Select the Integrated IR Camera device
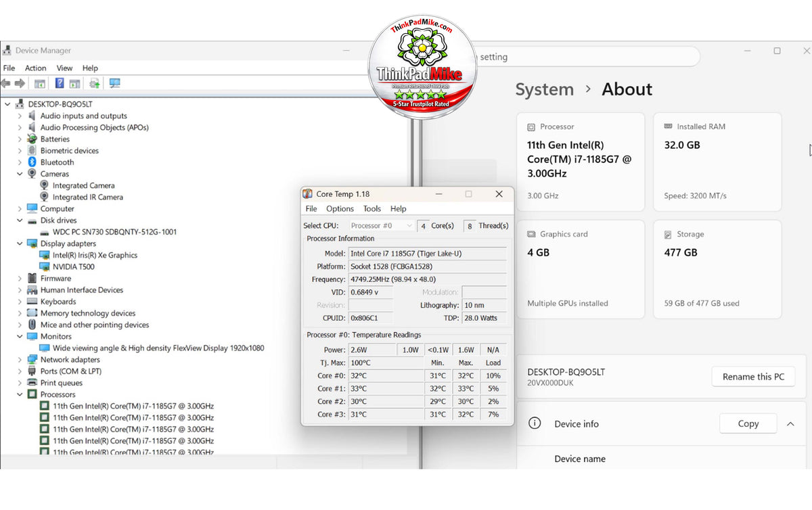Screen dimensions: 812x510 coord(88,197)
